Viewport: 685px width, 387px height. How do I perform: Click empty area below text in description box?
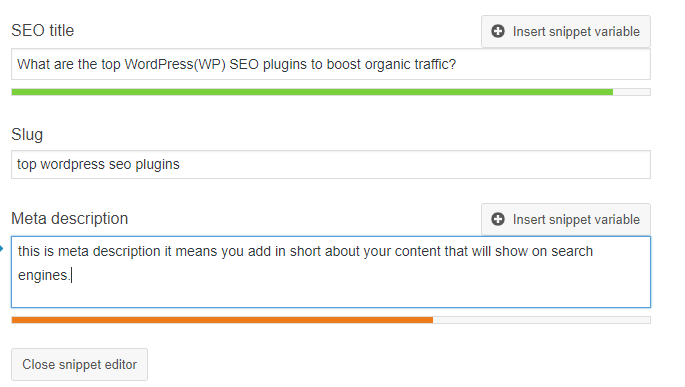[331, 296]
